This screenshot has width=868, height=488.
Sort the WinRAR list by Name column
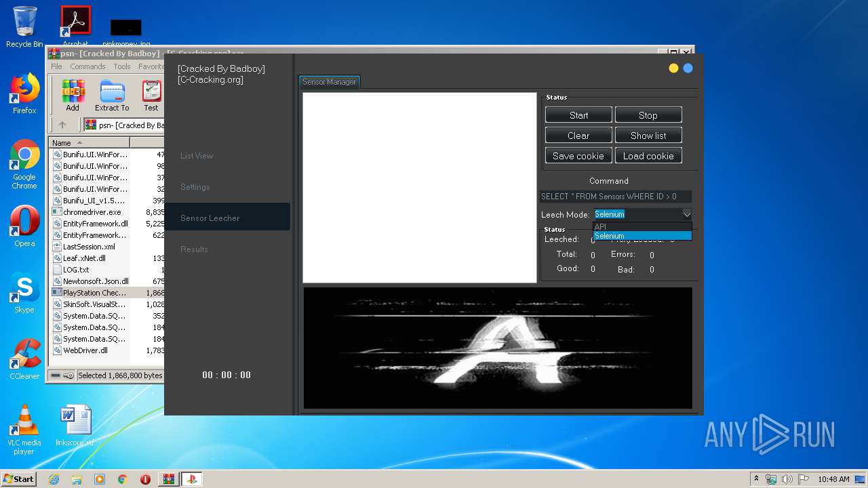[90, 142]
